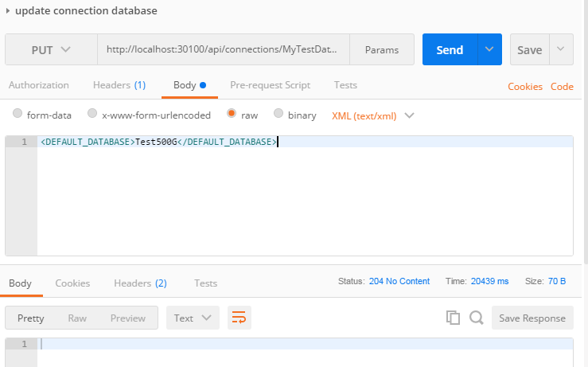Open the request Tests tab
The height and width of the screenshot is (367, 588).
(345, 85)
